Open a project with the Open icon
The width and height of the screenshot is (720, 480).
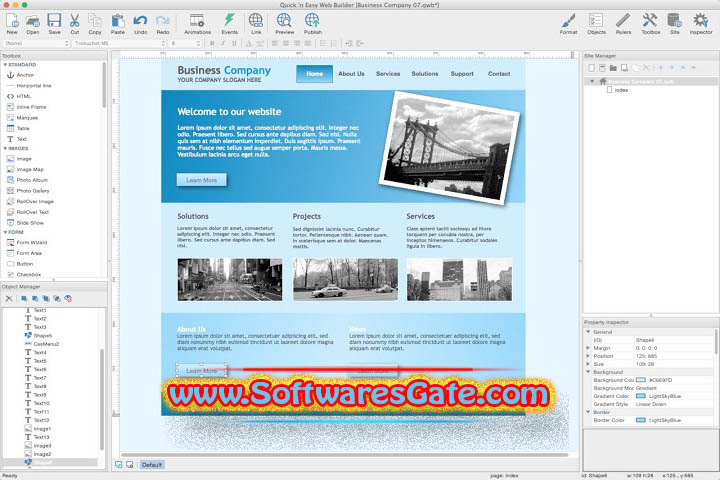tap(33, 23)
